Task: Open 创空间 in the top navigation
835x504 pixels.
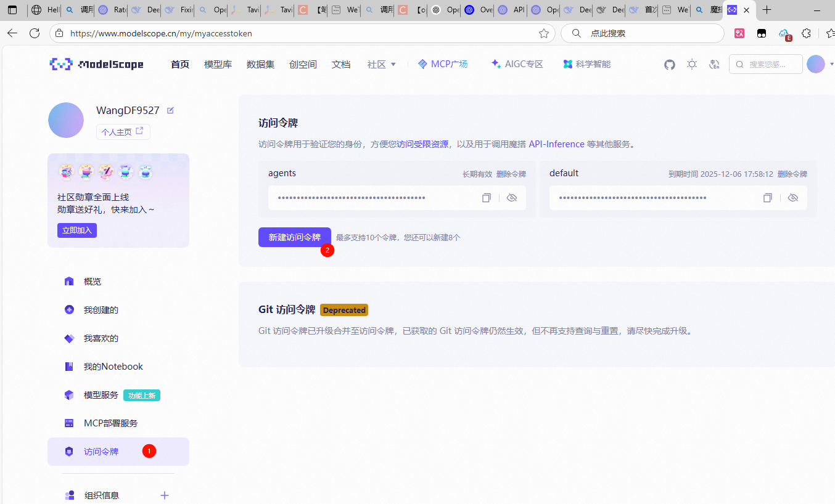Action: 303,64
